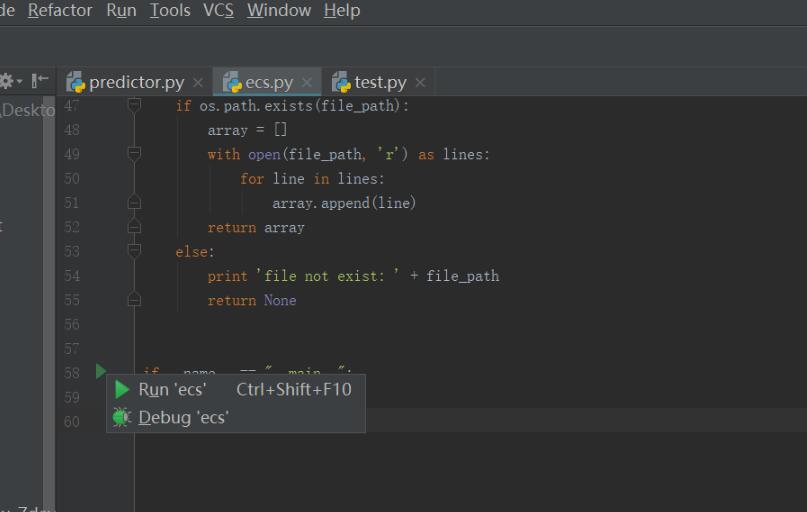The height and width of the screenshot is (512, 807).
Task: Open the Run menu in menu bar
Action: pos(121,11)
